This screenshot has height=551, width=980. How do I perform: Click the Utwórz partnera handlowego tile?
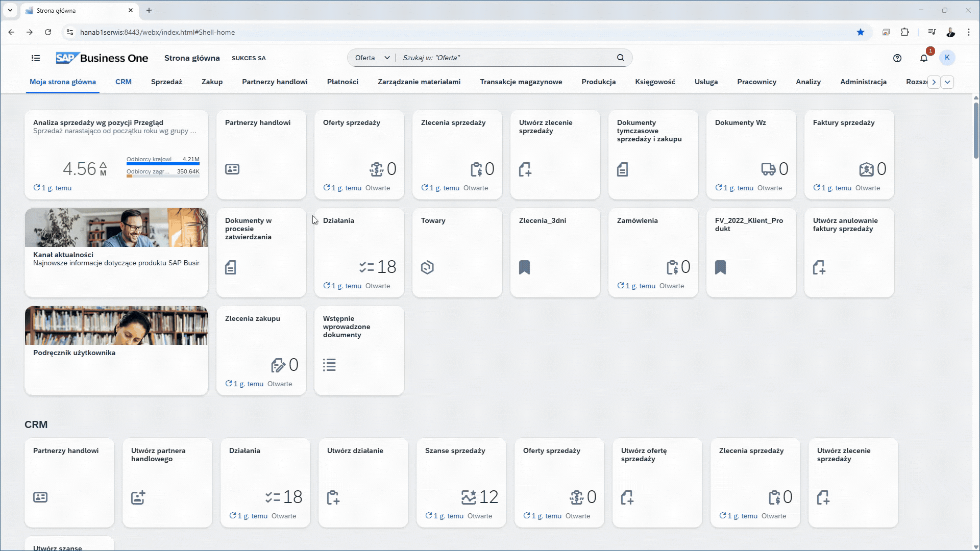[x=167, y=482]
